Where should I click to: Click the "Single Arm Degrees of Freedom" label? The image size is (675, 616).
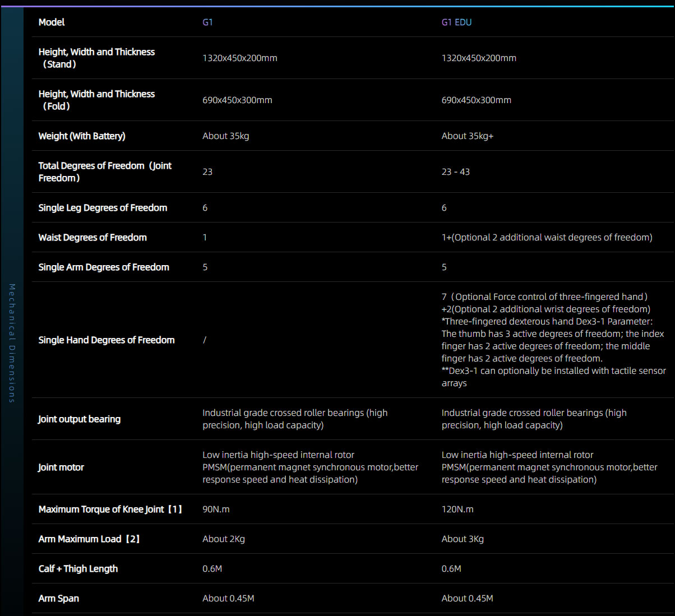coord(104,267)
